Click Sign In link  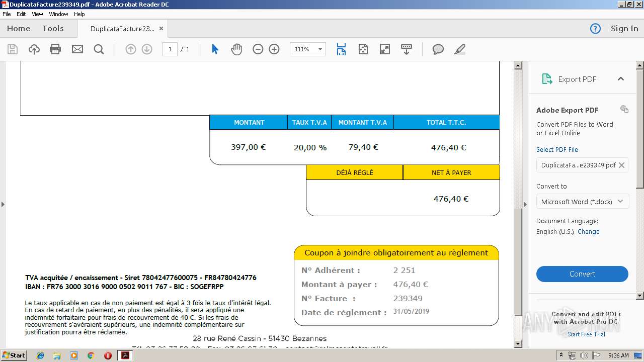pos(624,29)
